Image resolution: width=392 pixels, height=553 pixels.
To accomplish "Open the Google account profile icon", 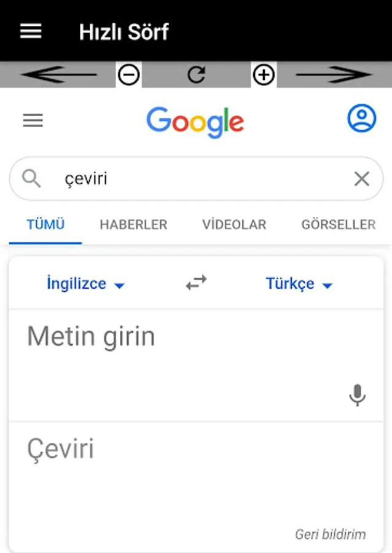I will [361, 119].
